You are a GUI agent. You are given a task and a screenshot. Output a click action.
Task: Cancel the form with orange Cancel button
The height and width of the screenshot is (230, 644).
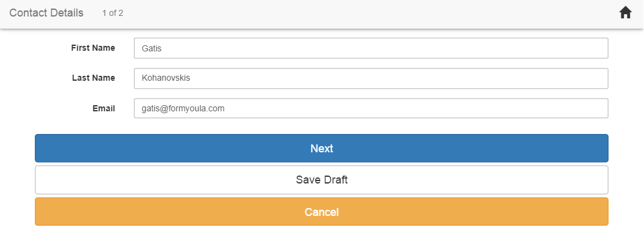(x=321, y=212)
